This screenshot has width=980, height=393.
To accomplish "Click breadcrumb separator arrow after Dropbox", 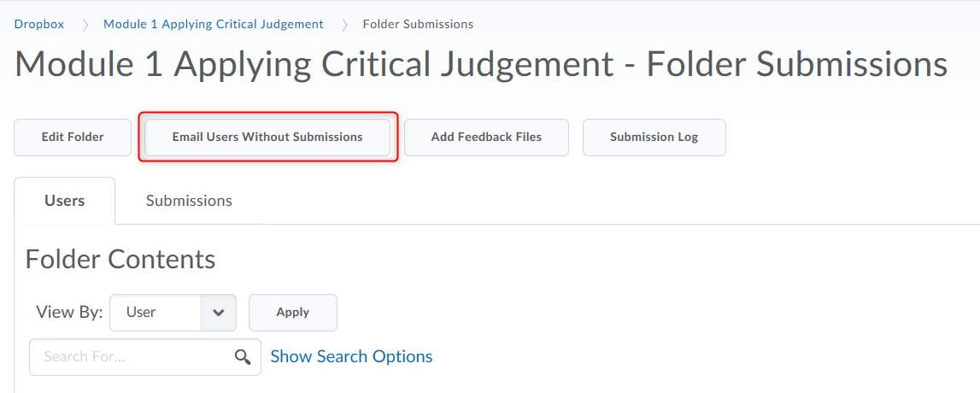I will 85,25.
